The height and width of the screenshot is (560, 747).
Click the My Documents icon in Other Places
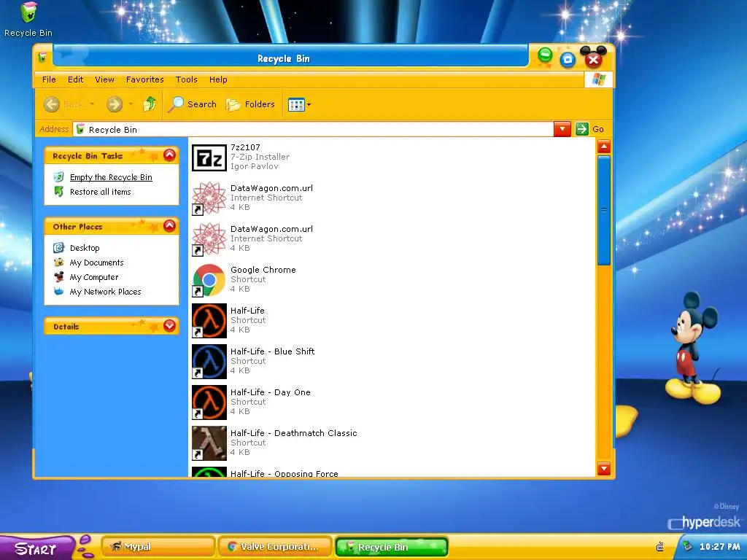coord(58,262)
